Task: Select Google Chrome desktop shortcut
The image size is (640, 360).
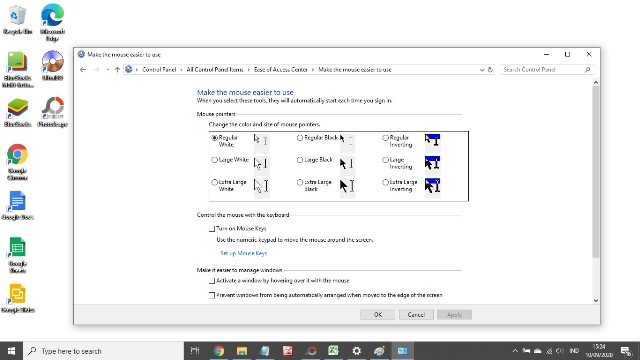Action: coord(17,162)
